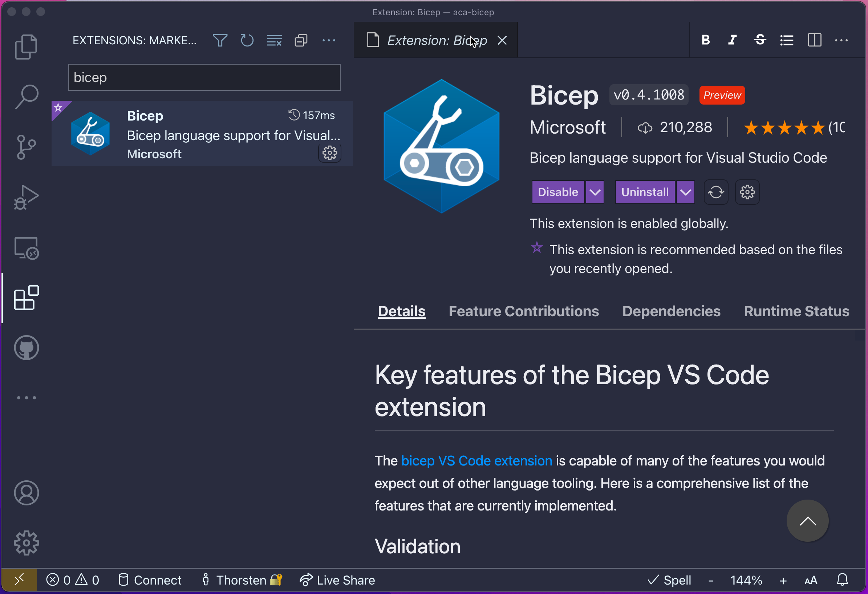The height and width of the screenshot is (594, 868).
Task: Toggle bold formatting in editor toolbar
Action: tap(706, 40)
